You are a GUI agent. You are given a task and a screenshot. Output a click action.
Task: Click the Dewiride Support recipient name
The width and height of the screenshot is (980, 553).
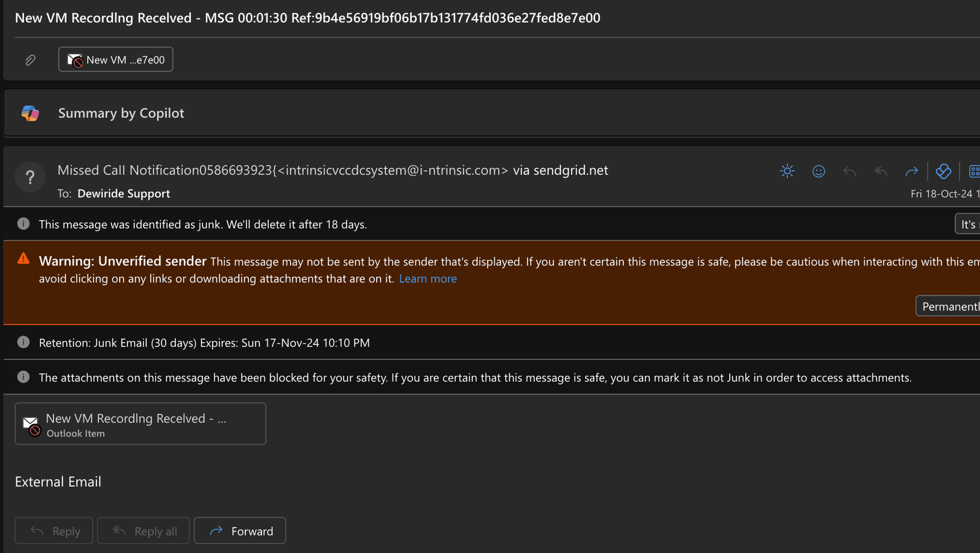123,193
